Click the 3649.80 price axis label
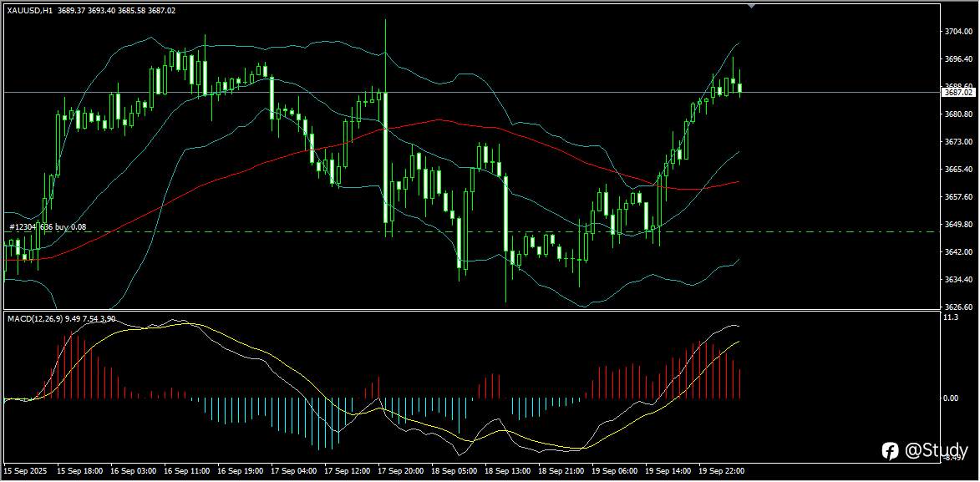Image resolution: width=980 pixels, height=482 pixels. click(x=958, y=225)
